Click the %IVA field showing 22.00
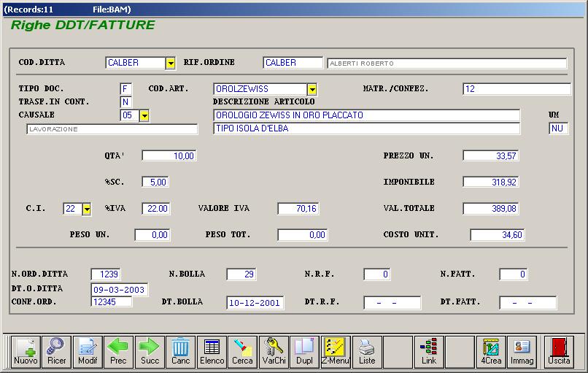The width and height of the screenshot is (588, 373). 156,209
